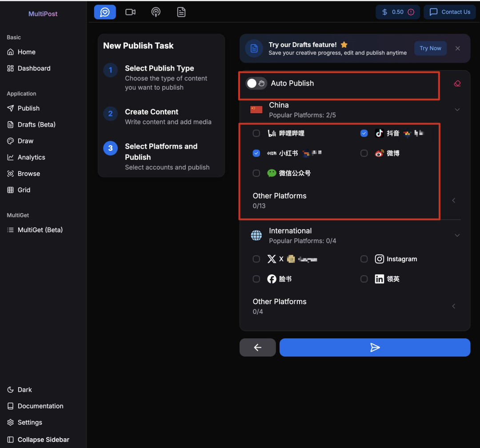Uncheck the Xiaohongshu checkbox

coord(256,153)
